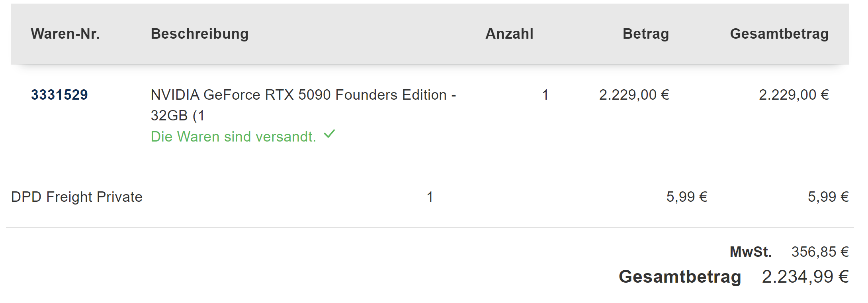Click the graphics card quantity value
Image resolution: width=868 pixels, height=303 pixels.
[x=545, y=95]
